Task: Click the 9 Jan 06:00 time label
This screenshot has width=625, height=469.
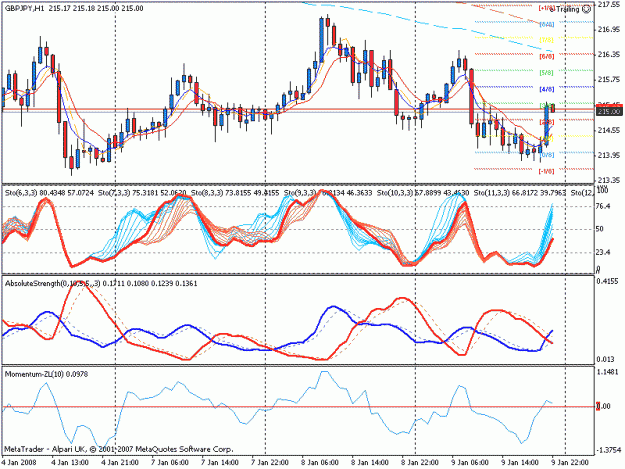Action: click(x=470, y=462)
